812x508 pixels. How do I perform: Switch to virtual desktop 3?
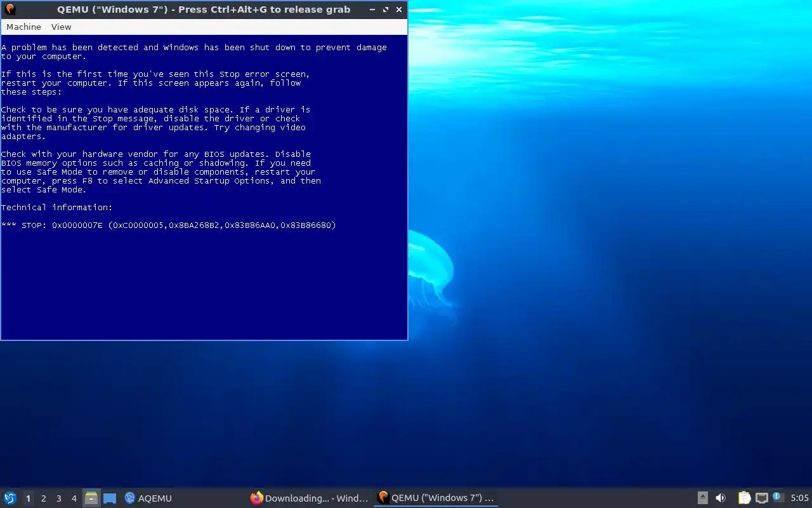(58, 498)
